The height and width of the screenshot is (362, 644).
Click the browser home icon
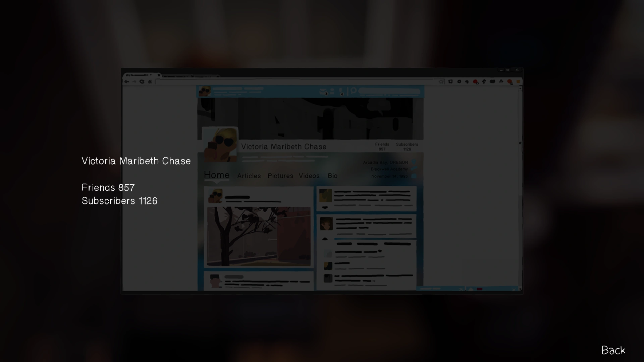(150, 81)
